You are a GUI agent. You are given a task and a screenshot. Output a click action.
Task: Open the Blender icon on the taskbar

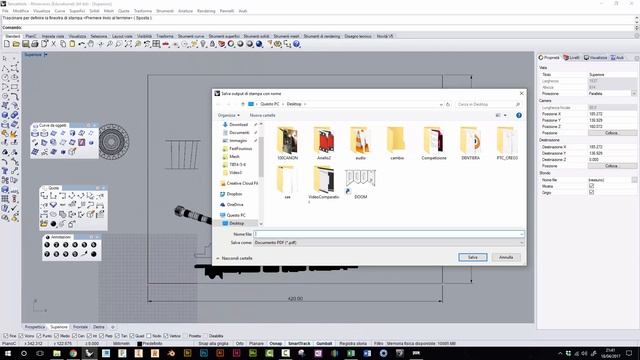tap(171, 353)
